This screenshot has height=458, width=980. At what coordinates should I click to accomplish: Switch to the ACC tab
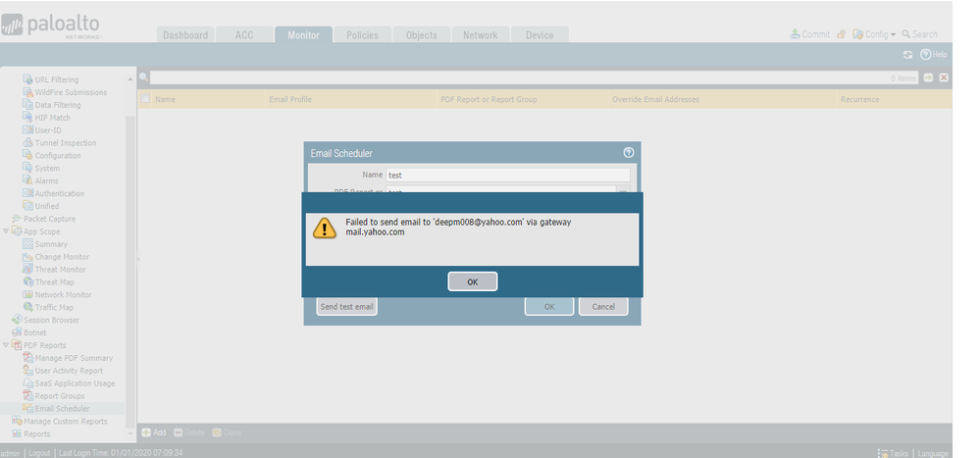click(244, 35)
